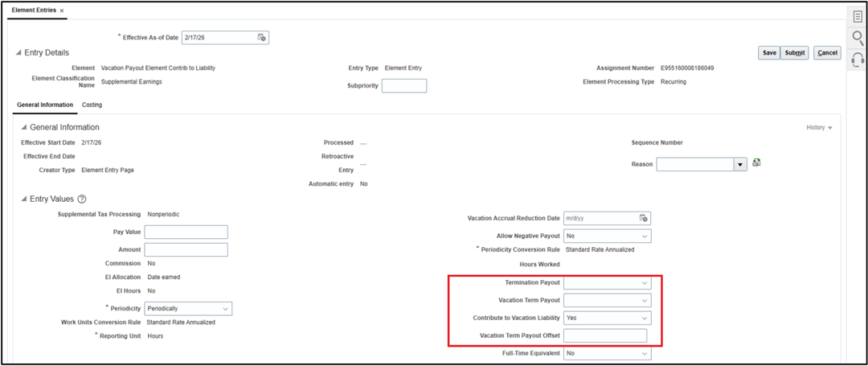Open the Termination Payout dropdown
868x366 pixels.
(x=645, y=283)
